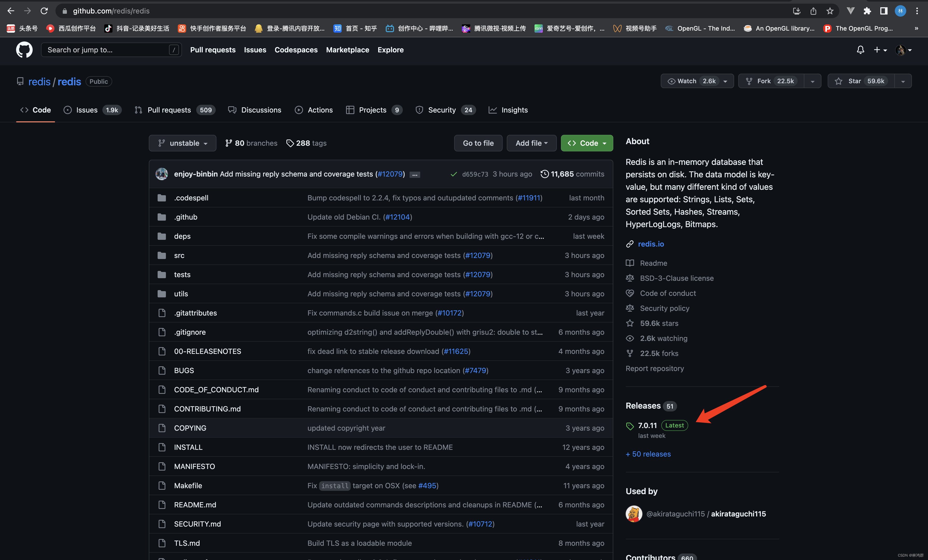The height and width of the screenshot is (560, 928).
Task: Open Chrome's three-dot menu
Action: [917, 11]
